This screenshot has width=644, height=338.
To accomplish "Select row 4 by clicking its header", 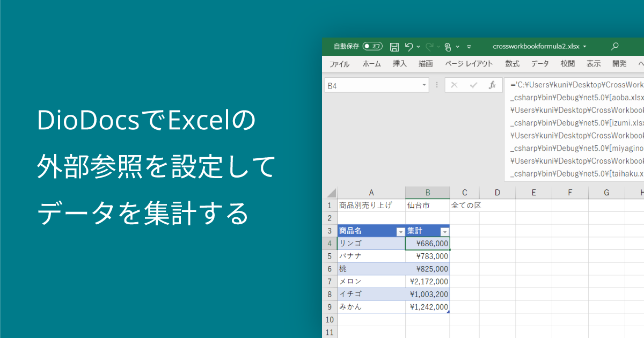I will (329, 243).
